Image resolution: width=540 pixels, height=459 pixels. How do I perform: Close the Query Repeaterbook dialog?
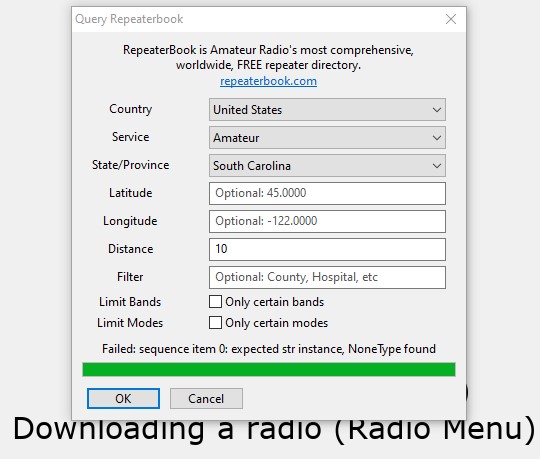point(451,19)
